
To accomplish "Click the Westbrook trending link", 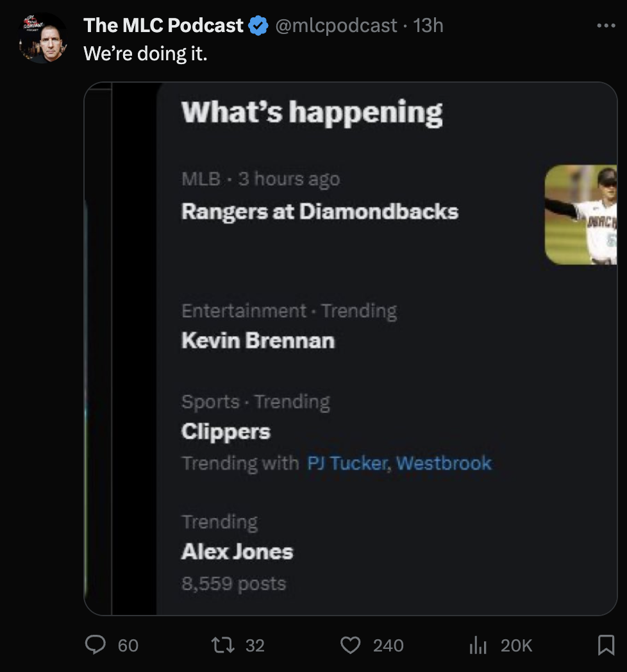I will pos(444,463).
